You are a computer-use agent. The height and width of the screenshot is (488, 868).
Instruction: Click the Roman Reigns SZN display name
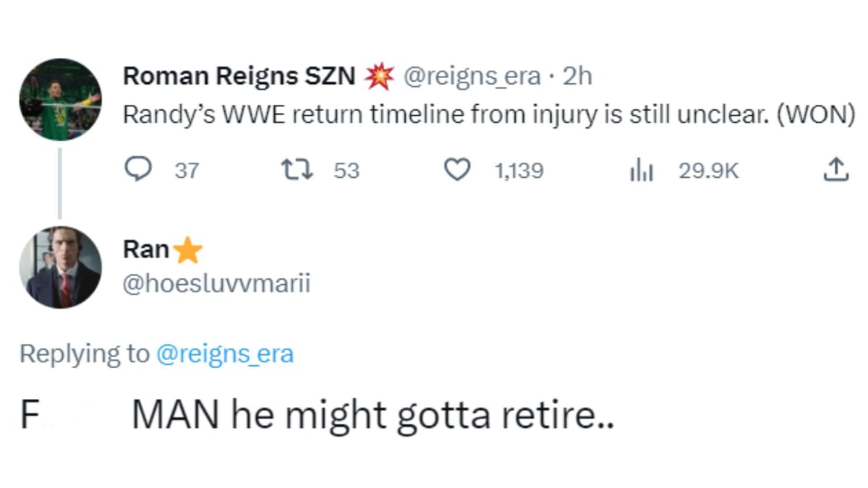click(239, 76)
